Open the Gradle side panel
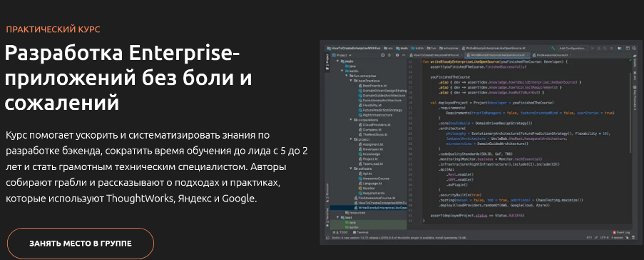Image resolution: width=644 pixels, height=260 pixels. (635, 61)
